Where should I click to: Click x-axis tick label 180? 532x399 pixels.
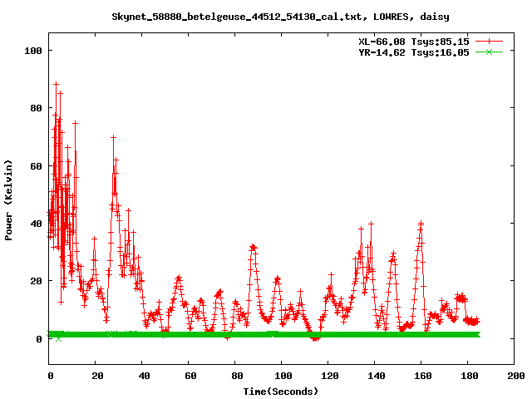tap(469, 376)
